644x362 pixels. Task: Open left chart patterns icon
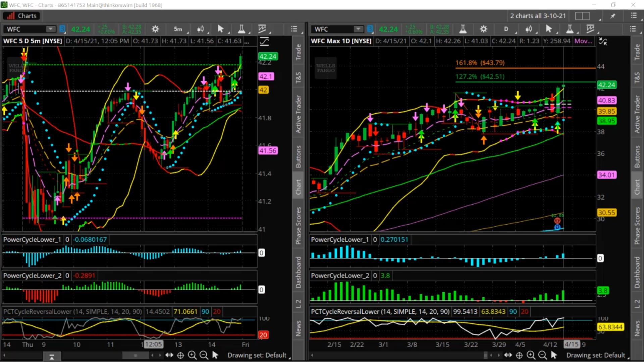(262, 29)
